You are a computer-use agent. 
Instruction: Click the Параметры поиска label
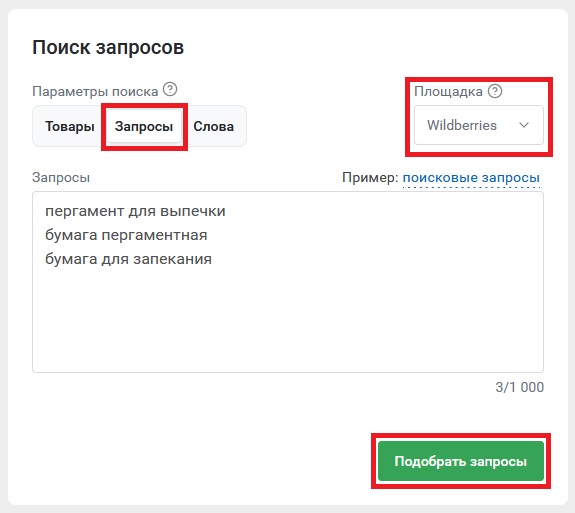(95, 91)
